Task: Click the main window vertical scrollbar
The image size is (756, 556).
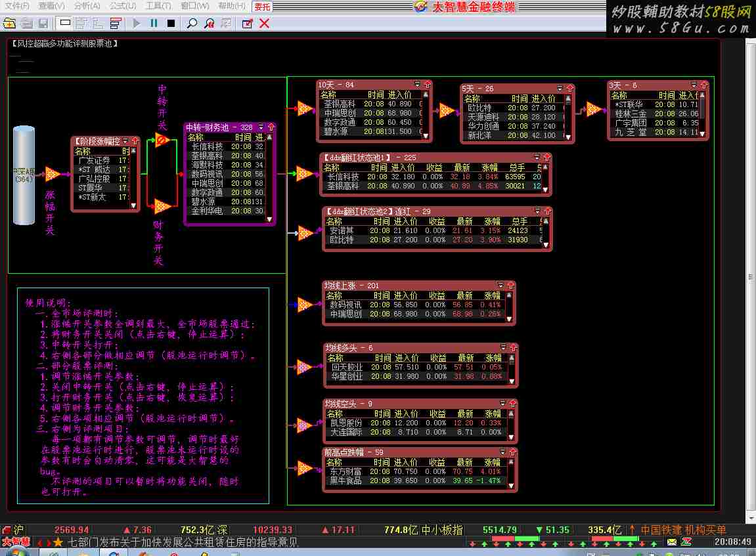Action: pyautogui.click(x=751, y=277)
